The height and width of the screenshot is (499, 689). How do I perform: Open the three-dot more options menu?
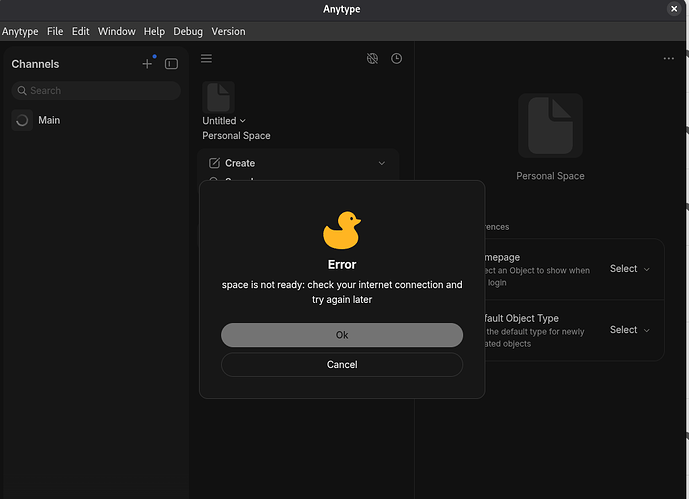point(668,58)
